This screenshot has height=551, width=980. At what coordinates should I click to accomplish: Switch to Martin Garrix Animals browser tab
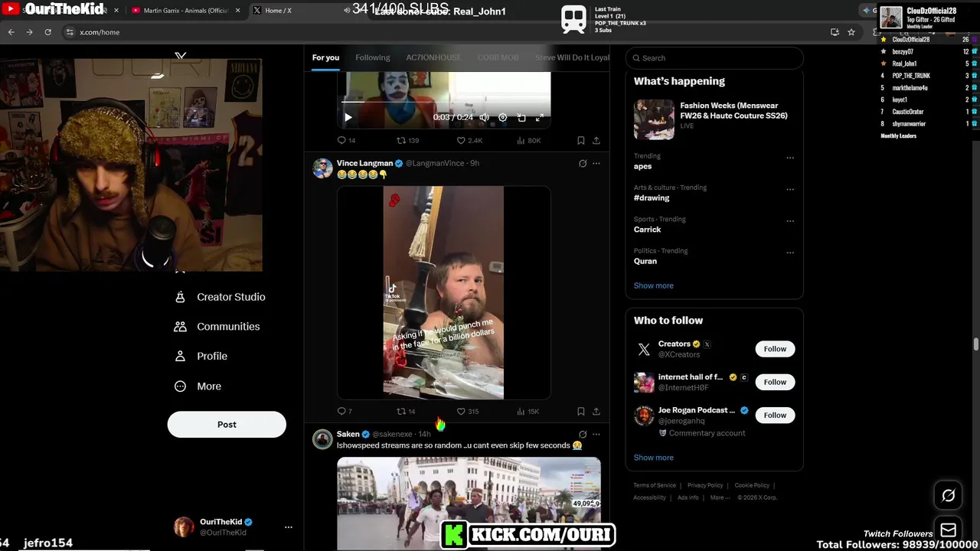pos(185,11)
